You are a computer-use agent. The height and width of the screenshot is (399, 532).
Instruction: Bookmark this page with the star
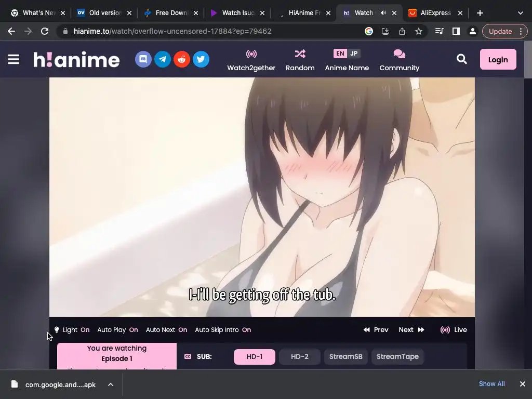pos(419,31)
